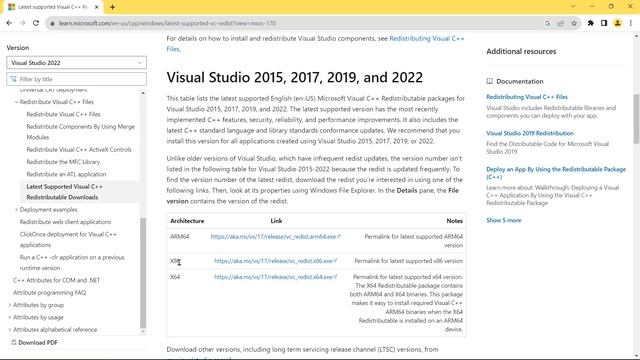Click the Visual Studio 2015, 2017, 2019, and 2022 heading
This screenshot has height=360, width=640.
coord(294,78)
